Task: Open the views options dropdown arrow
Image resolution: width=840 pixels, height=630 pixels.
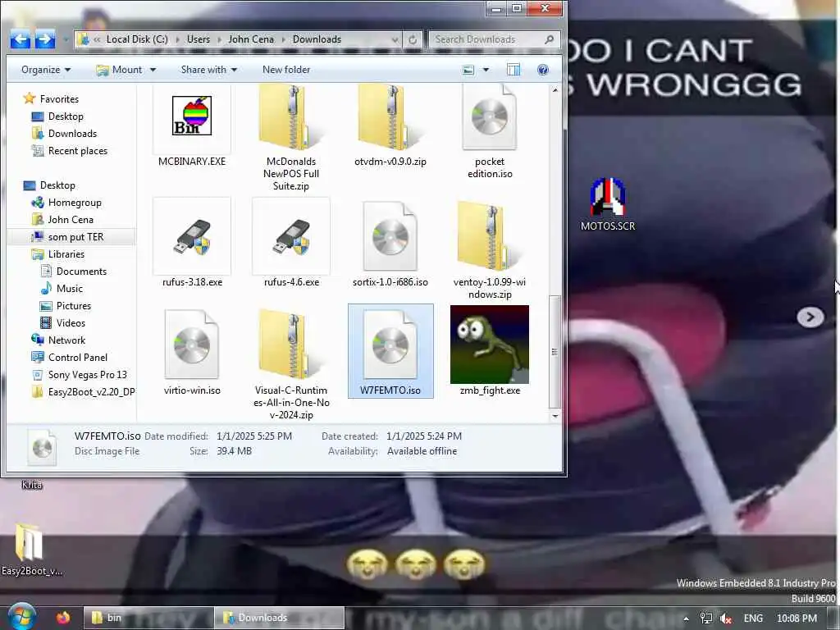Action: 486,70
